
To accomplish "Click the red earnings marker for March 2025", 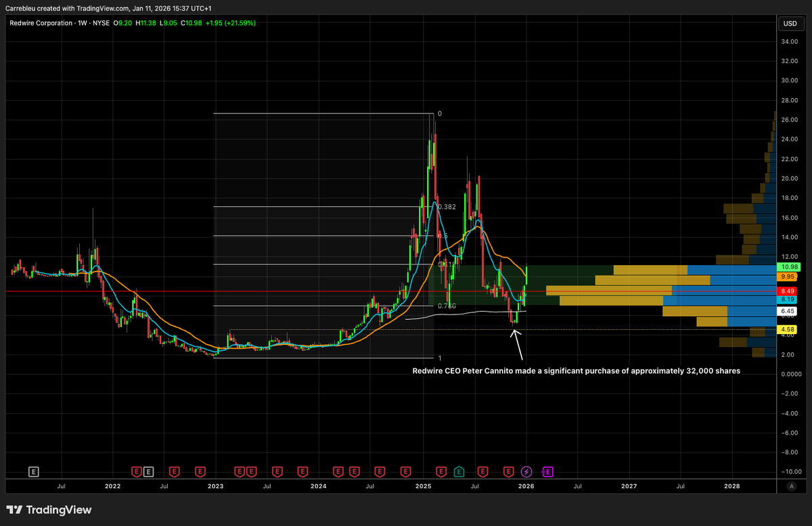I will click(442, 471).
